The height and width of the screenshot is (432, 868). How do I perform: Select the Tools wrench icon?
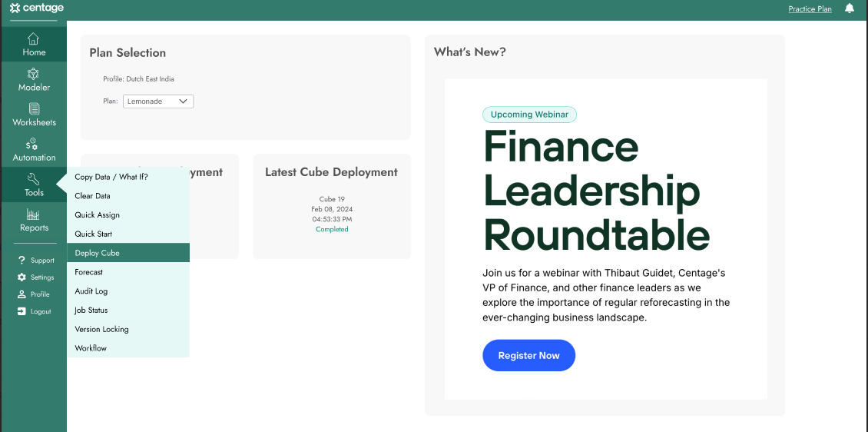(33, 179)
